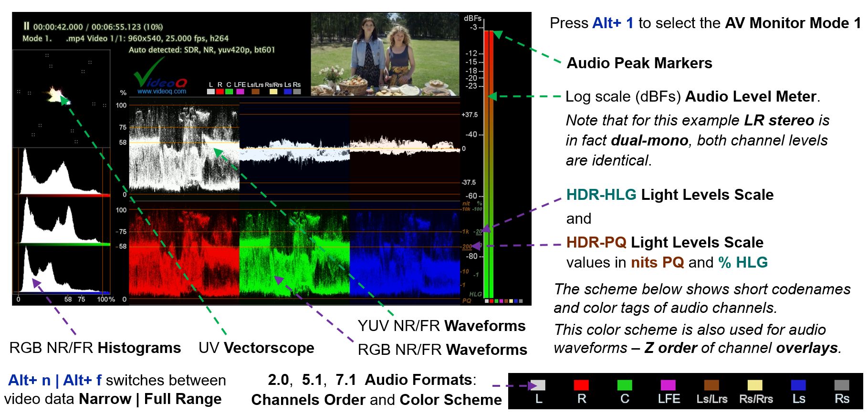868x414 pixels.
Task: Click the pause icon beside the timecode
Action: pyautogui.click(x=27, y=26)
